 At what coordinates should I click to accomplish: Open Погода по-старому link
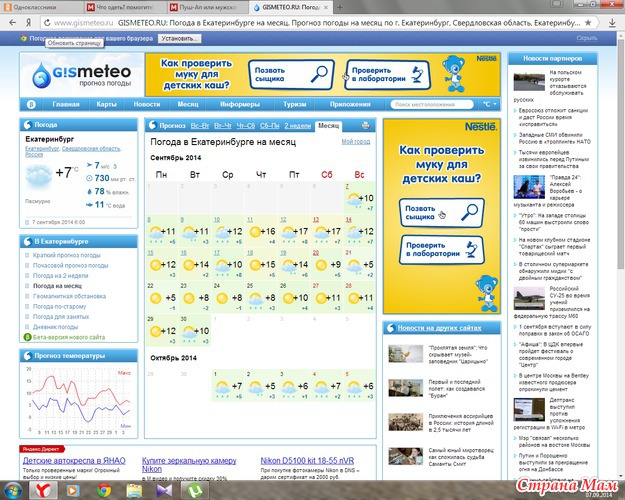[x=59, y=307]
